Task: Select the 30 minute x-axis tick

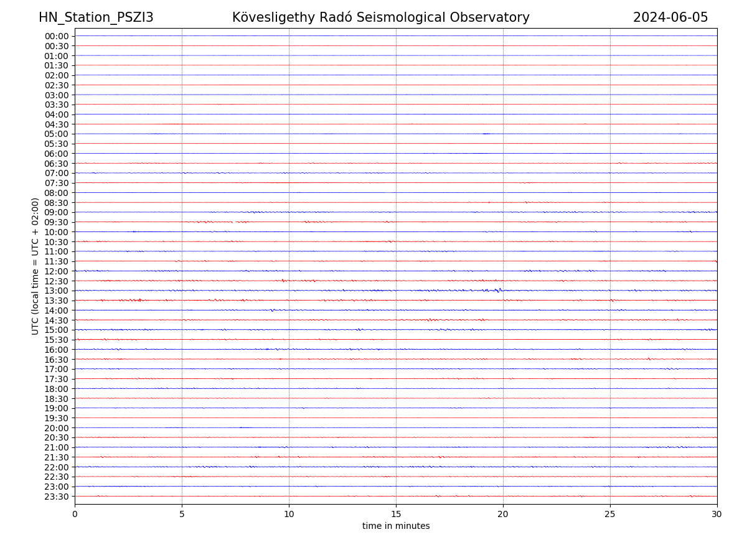Action: [x=717, y=514]
